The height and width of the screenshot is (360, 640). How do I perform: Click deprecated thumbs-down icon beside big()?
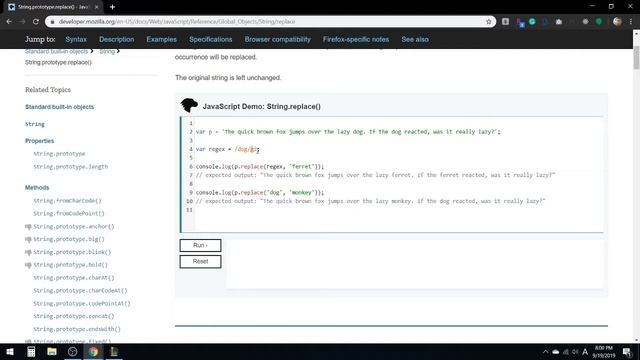pyautogui.click(x=28, y=239)
